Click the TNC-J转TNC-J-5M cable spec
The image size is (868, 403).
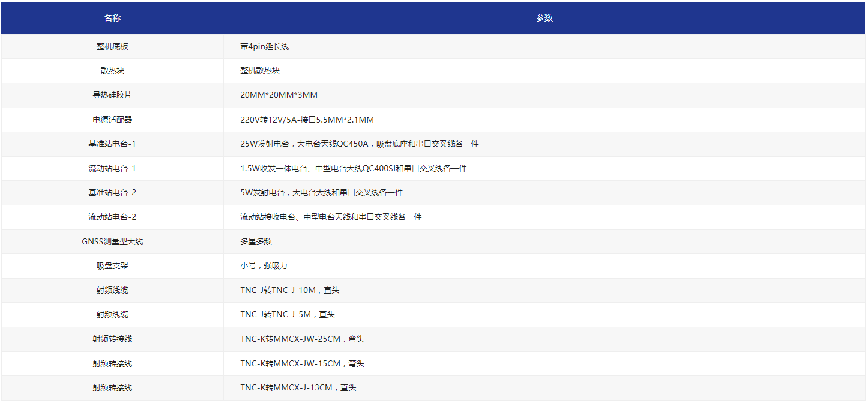(287, 314)
